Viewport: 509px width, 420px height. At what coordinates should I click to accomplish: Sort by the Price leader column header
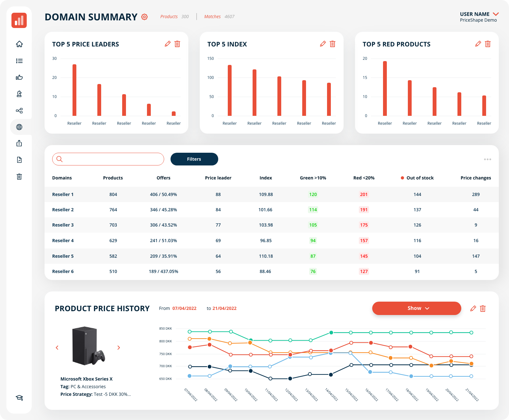[218, 178]
